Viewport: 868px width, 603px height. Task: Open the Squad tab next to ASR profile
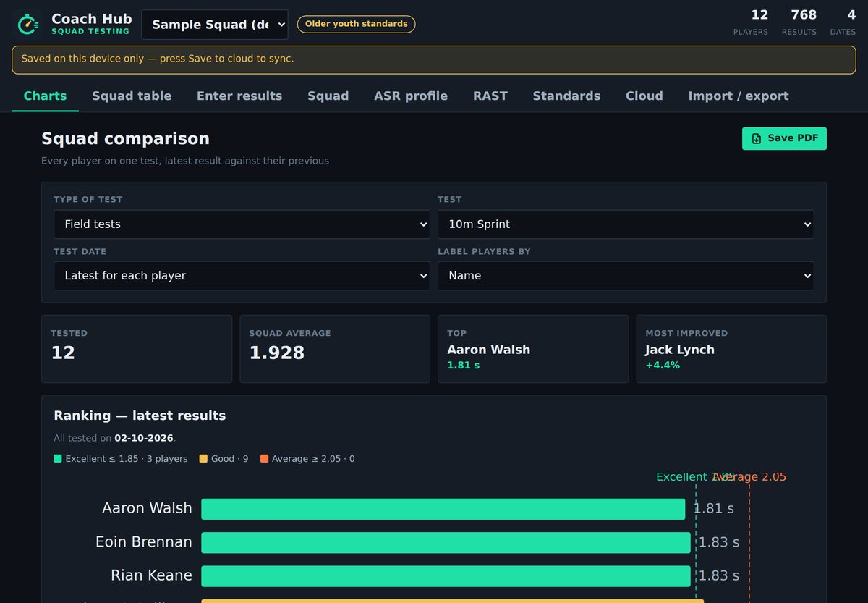328,96
